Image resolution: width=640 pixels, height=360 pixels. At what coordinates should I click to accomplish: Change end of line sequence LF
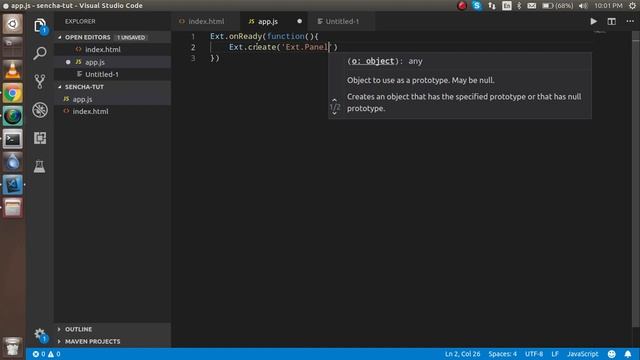(555, 354)
